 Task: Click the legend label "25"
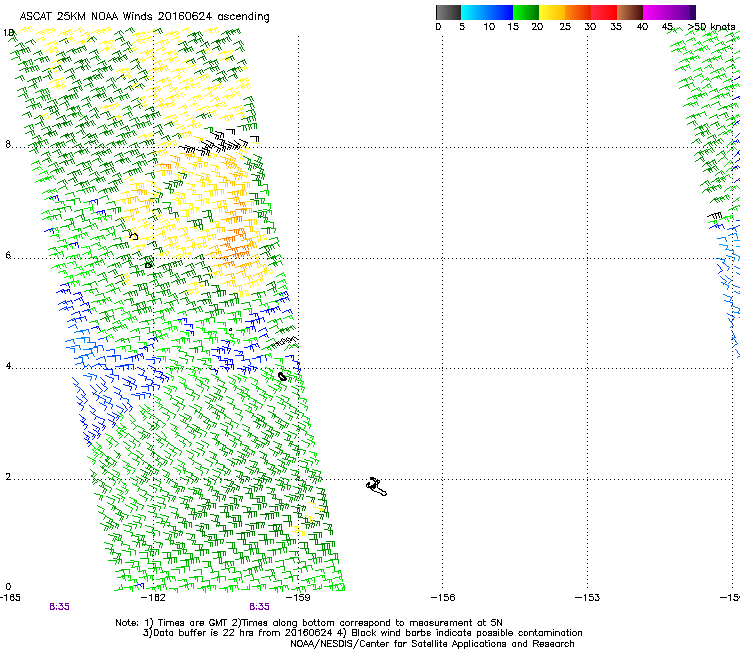565,27
